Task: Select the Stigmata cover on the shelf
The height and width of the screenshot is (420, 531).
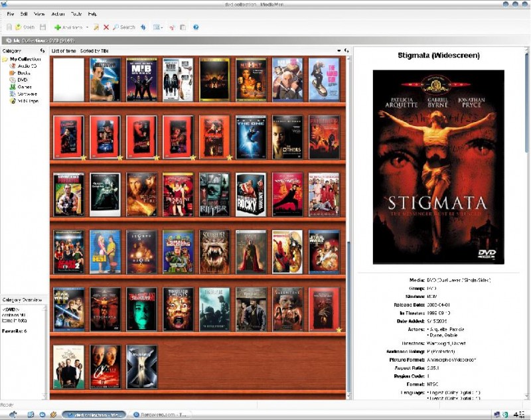Action: [x=105, y=310]
